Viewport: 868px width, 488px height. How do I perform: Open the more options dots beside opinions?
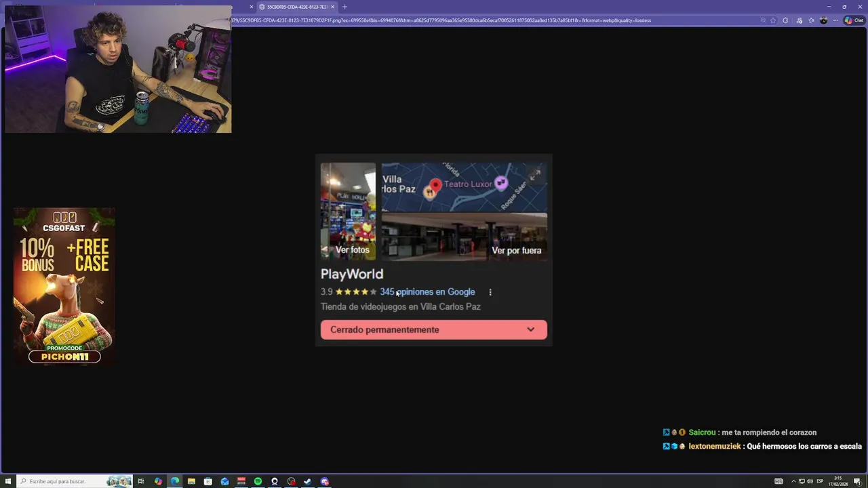point(490,292)
